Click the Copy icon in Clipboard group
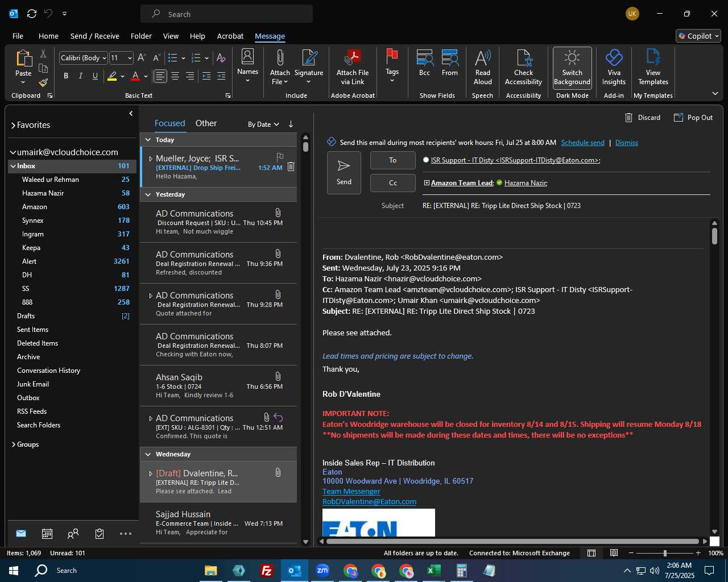The width and height of the screenshot is (728, 582). pyautogui.click(x=43, y=69)
